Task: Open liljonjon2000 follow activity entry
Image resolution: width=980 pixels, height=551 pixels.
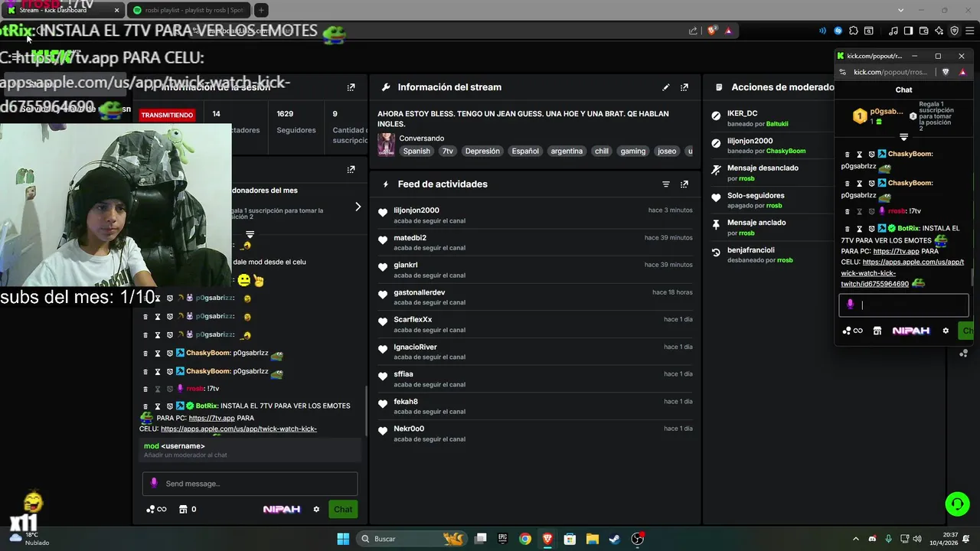Action: coord(535,215)
